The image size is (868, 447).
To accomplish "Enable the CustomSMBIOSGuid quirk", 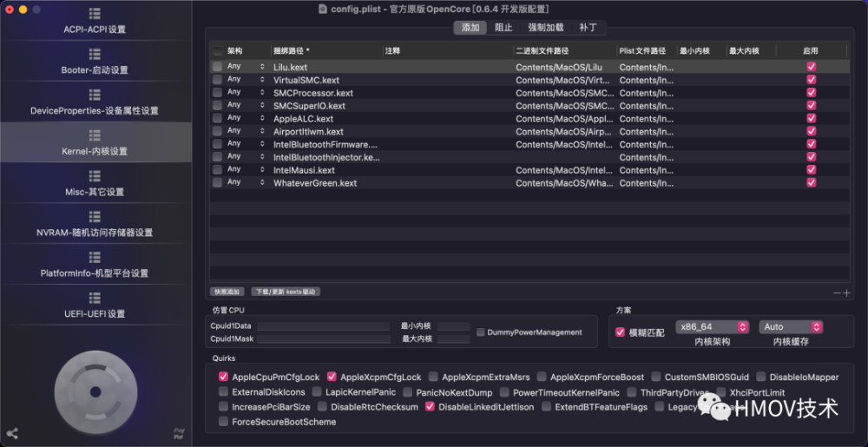I will tap(656, 377).
